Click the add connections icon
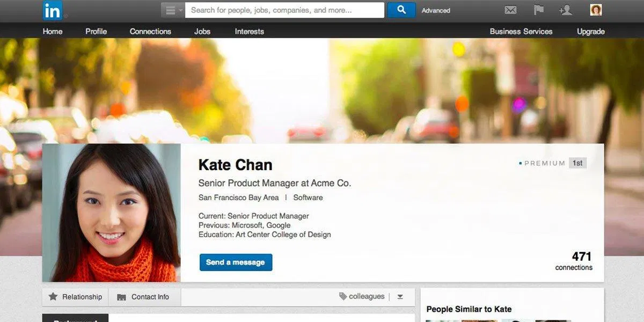The width and height of the screenshot is (644, 322). (x=565, y=10)
